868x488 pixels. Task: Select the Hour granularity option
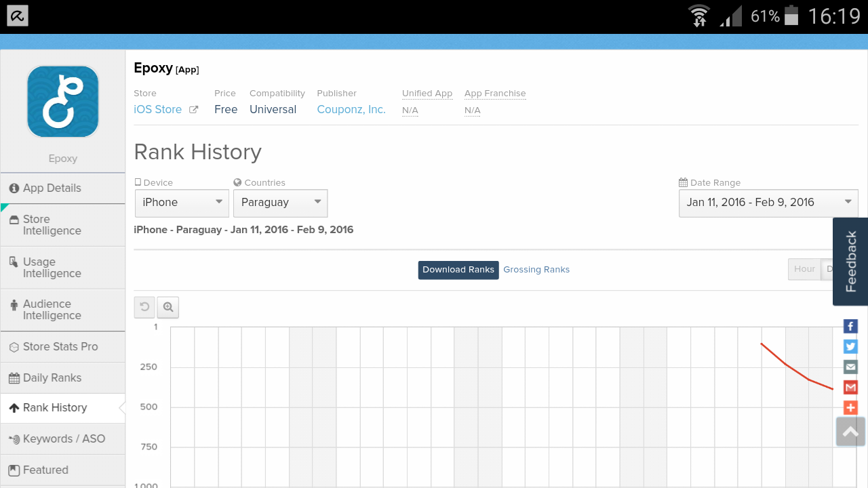click(x=804, y=269)
